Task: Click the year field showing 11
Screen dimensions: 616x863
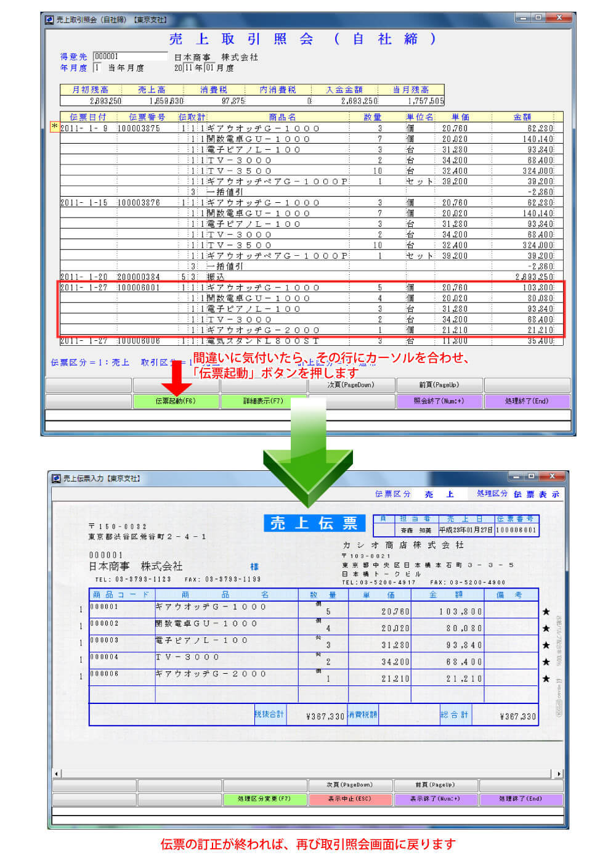Action: point(189,68)
